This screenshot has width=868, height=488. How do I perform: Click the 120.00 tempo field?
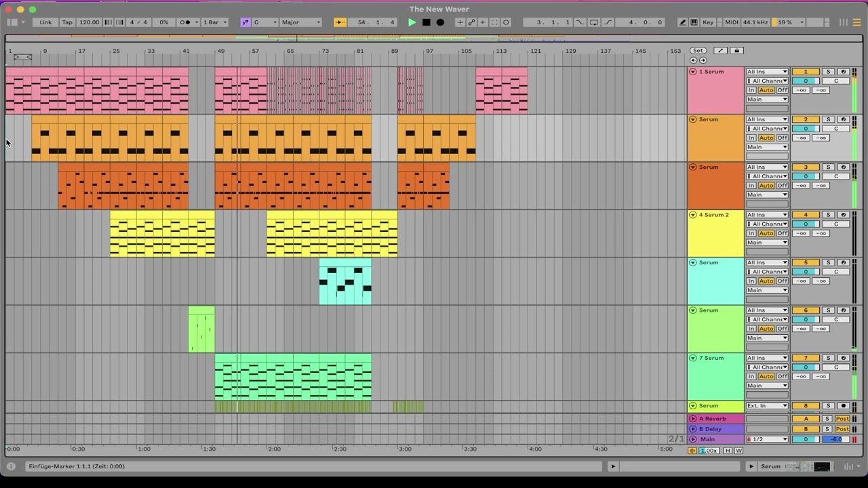(x=89, y=22)
